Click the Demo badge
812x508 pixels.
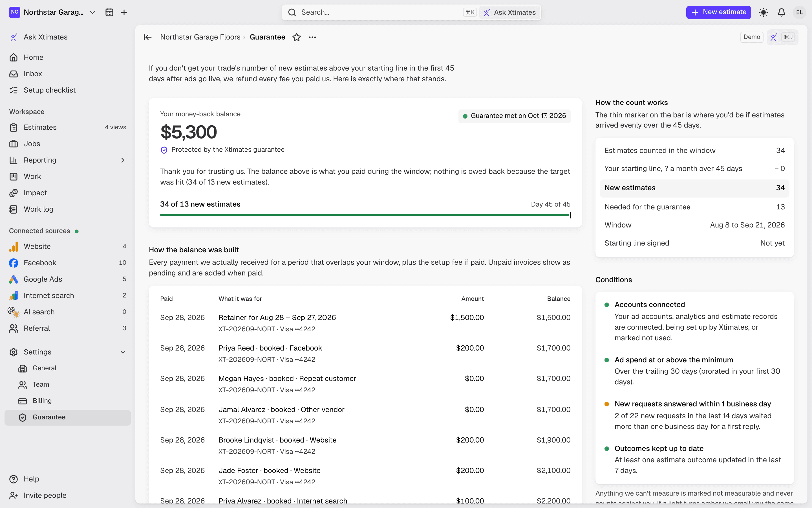[752, 37]
